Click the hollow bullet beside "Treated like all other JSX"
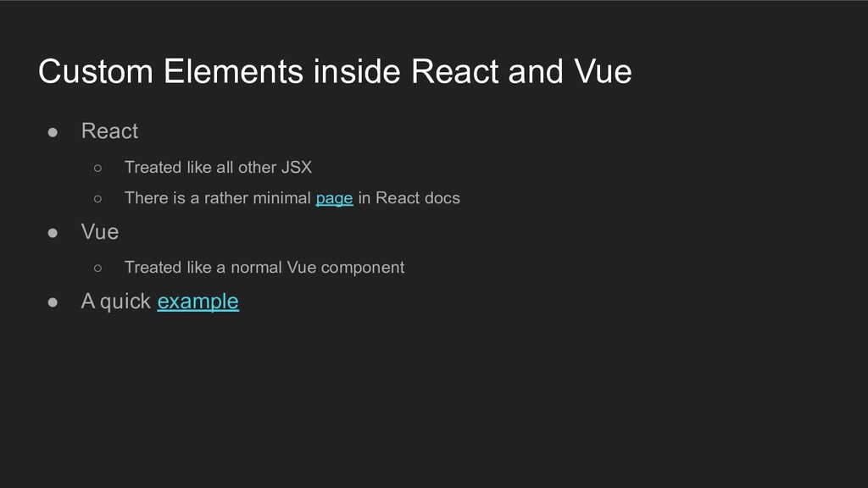The height and width of the screenshot is (488, 868). point(98,169)
